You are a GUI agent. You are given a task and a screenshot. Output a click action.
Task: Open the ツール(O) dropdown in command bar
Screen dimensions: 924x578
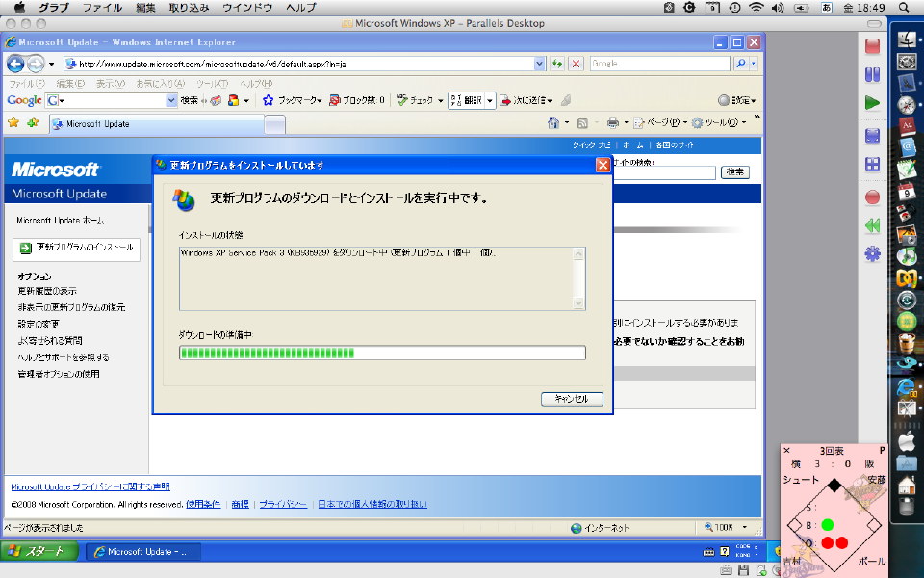744,122
